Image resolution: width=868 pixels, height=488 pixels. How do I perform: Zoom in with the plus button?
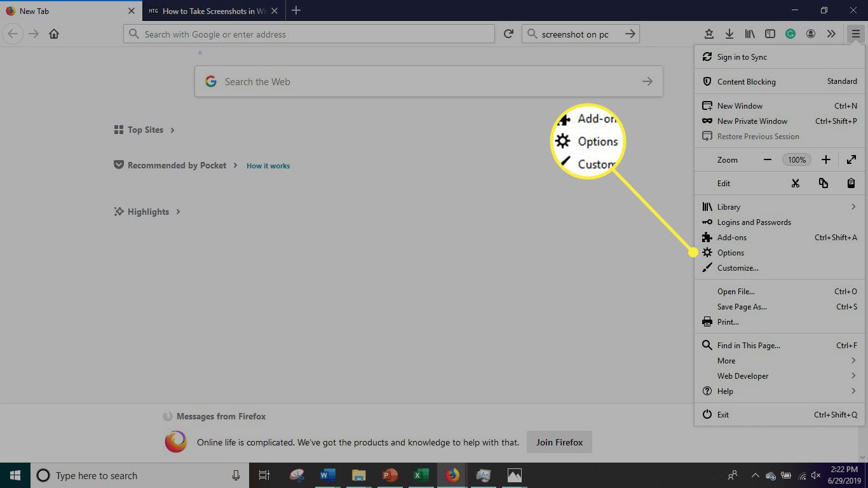point(825,159)
